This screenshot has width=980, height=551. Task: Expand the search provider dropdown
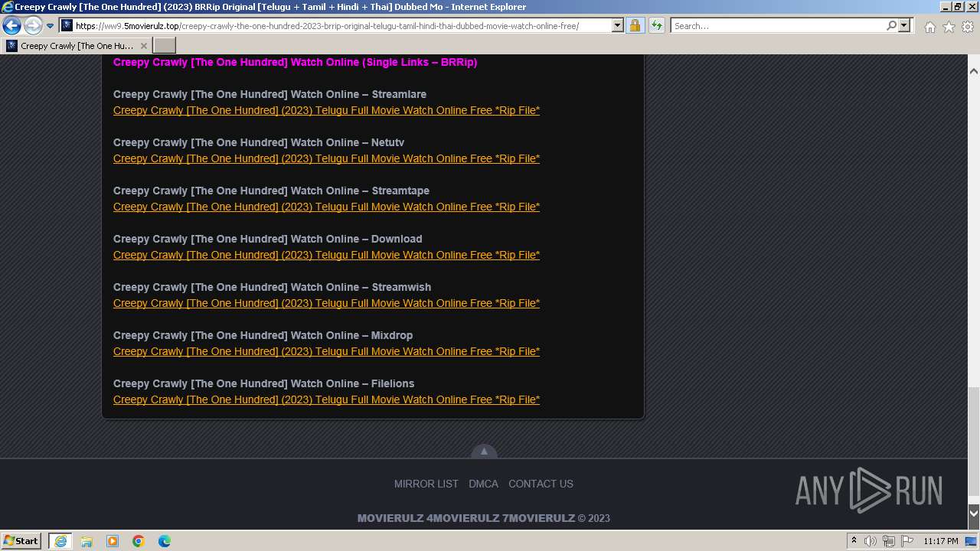(904, 25)
